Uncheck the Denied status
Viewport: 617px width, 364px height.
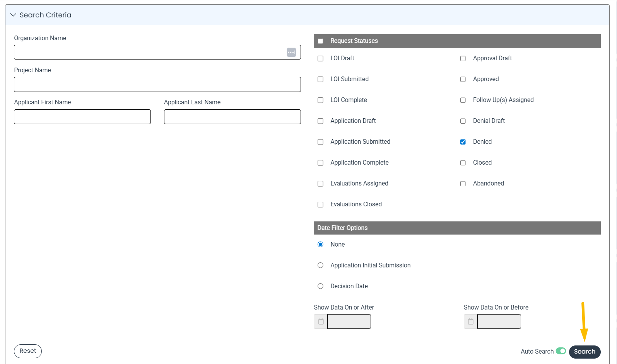point(463,142)
